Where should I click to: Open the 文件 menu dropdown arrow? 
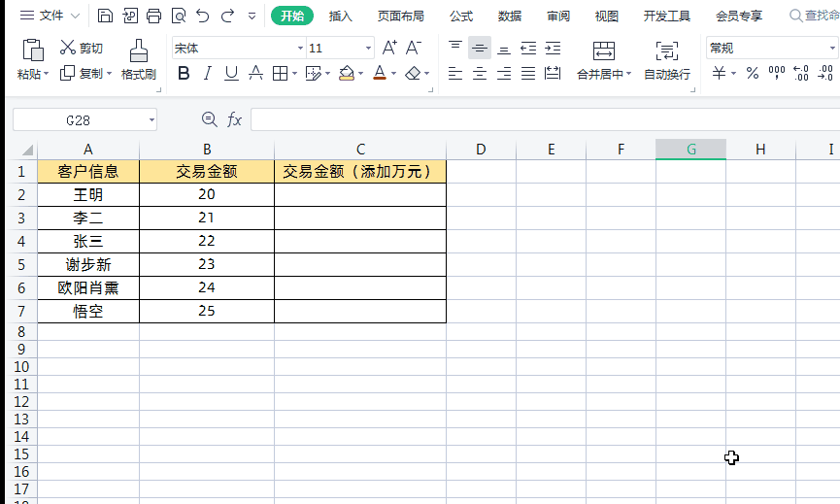pyautogui.click(x=76, y=17)
